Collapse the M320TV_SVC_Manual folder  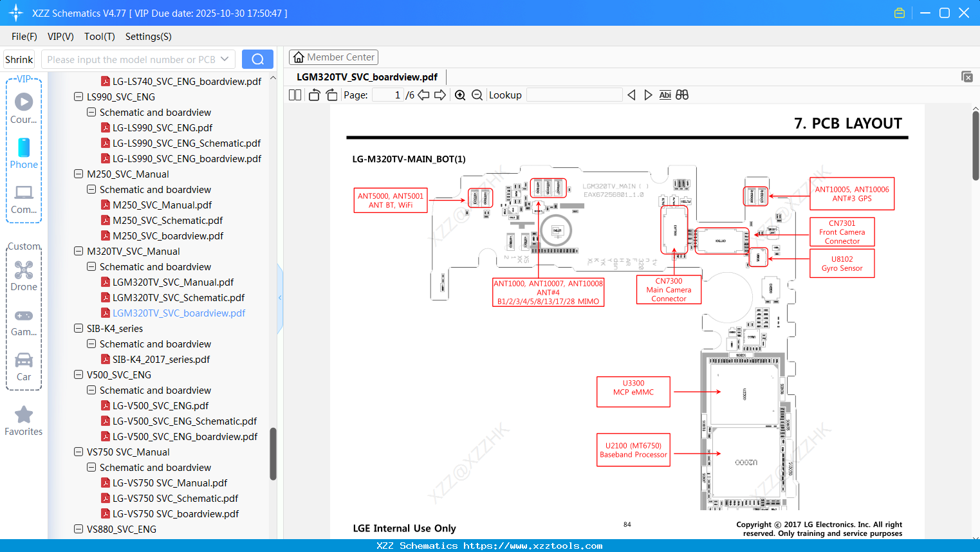coord(79,252)
